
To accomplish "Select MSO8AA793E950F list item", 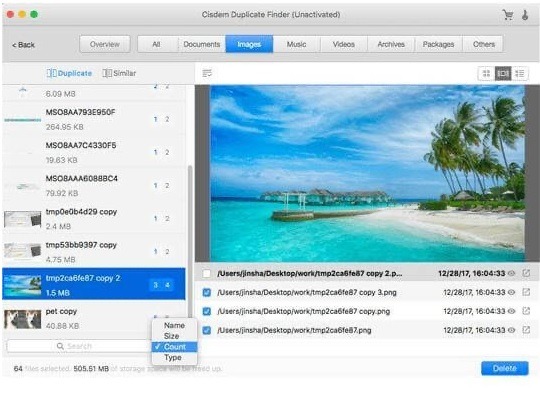I will [94, 119].
